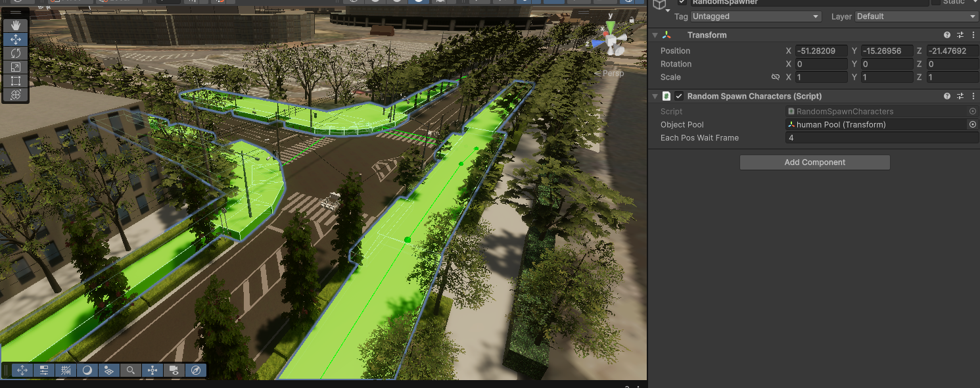The width and height of the screenshot is (980, 388).
Task: Toggle the constrained proportions scale link
Action: (775, 77)
